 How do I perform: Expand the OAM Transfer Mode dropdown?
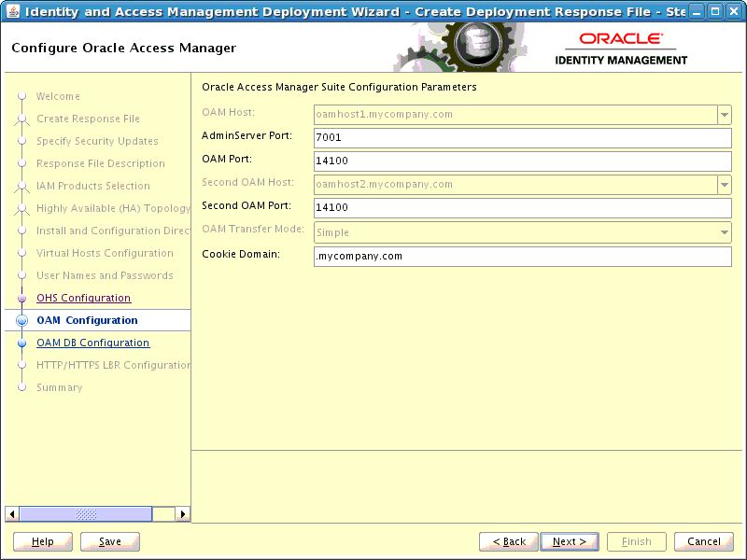(x=725, y=232)
